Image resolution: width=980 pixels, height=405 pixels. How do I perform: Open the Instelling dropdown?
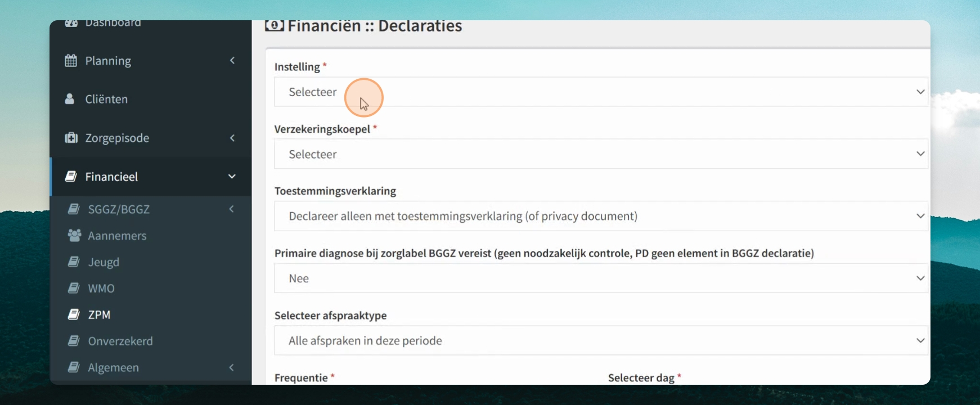click(601, 92)
